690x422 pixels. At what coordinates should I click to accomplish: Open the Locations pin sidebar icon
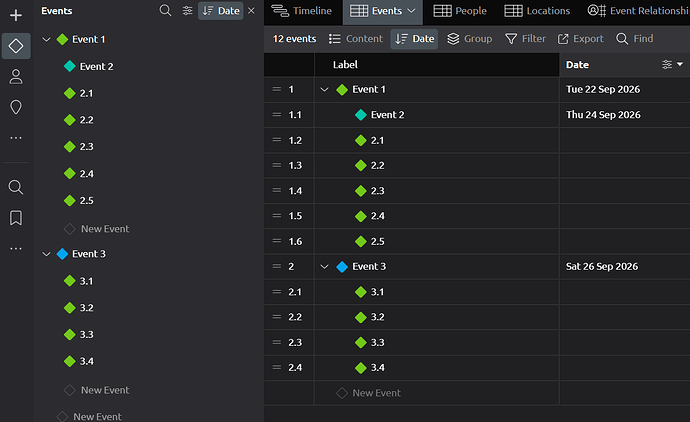click(x=16, y=107)
